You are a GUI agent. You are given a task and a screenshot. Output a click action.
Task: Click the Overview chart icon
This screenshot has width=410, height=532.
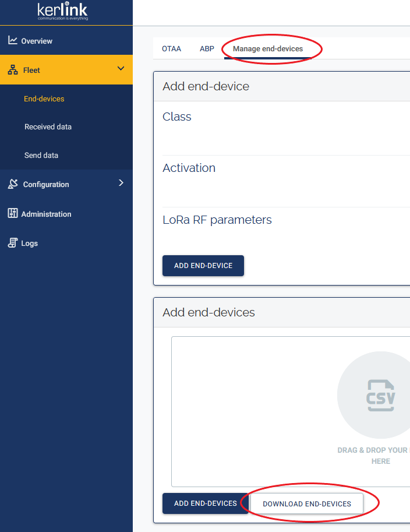(12, 40)
